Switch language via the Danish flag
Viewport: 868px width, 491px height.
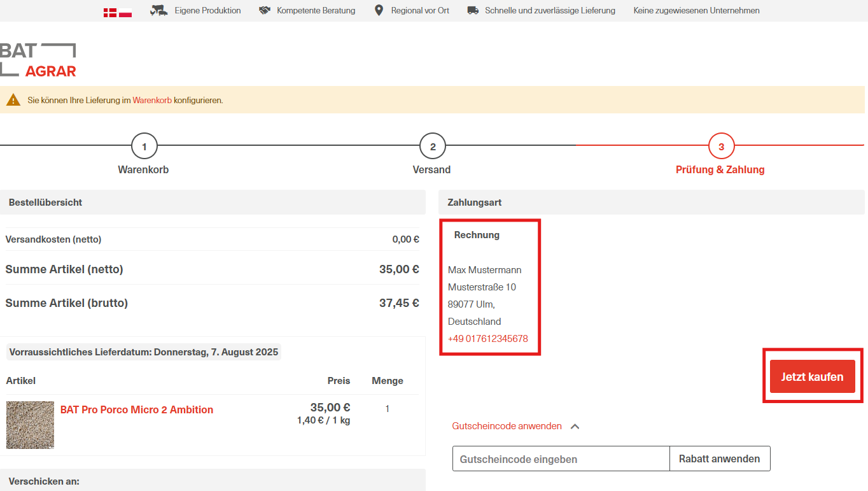[x=110, y=12]
